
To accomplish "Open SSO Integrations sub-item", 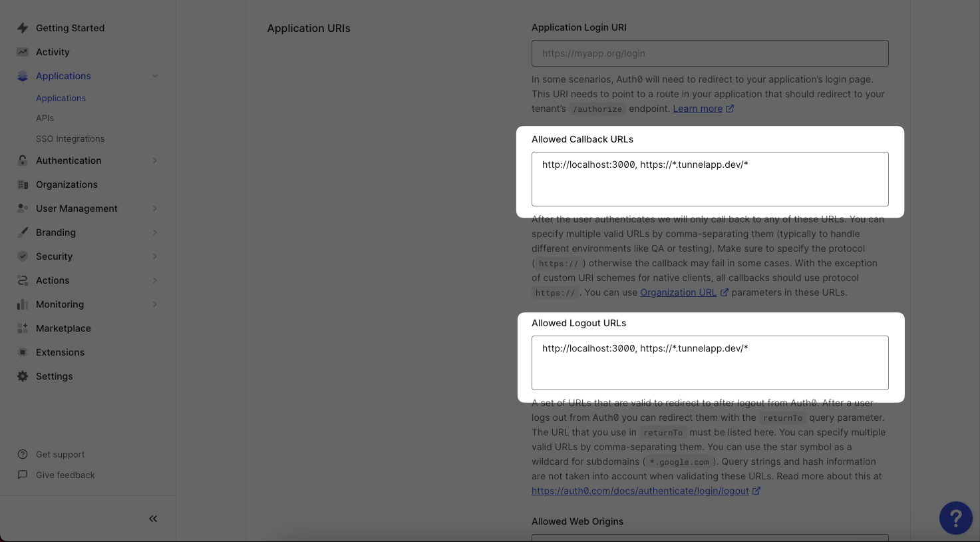I will click(x=70, y=138).
